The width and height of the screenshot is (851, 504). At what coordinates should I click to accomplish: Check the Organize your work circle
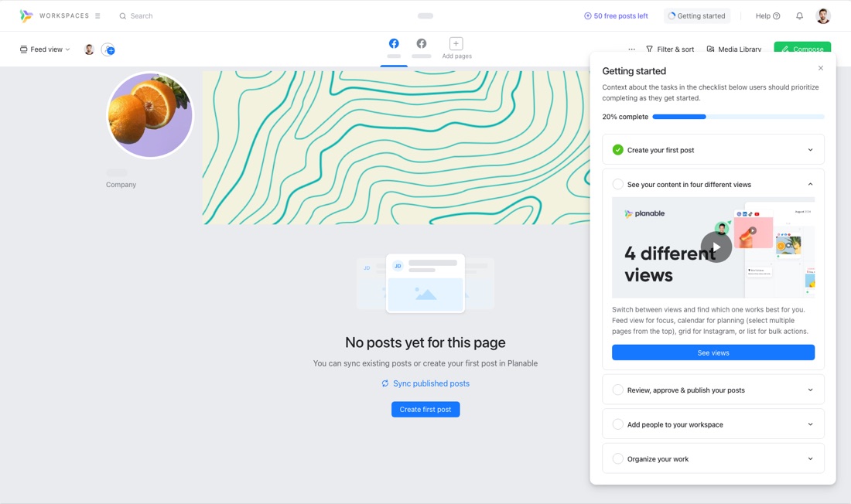(x=617, y=459)
